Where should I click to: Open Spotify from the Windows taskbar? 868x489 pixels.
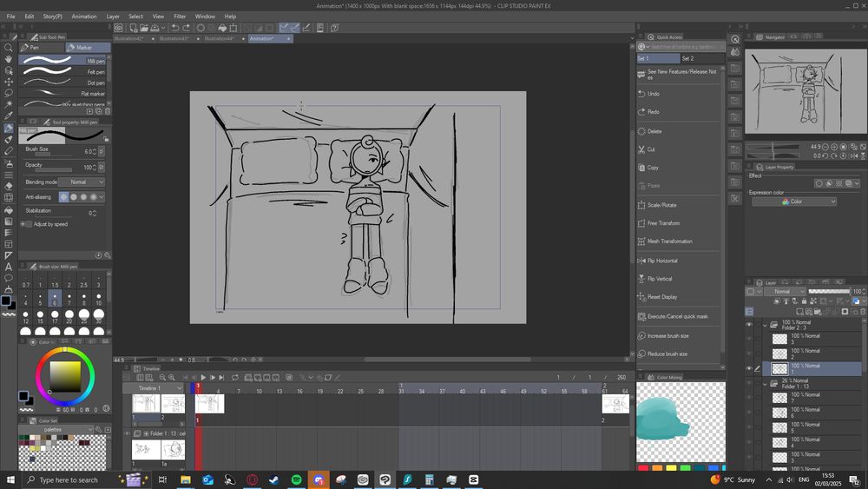(x=296, y=479)
